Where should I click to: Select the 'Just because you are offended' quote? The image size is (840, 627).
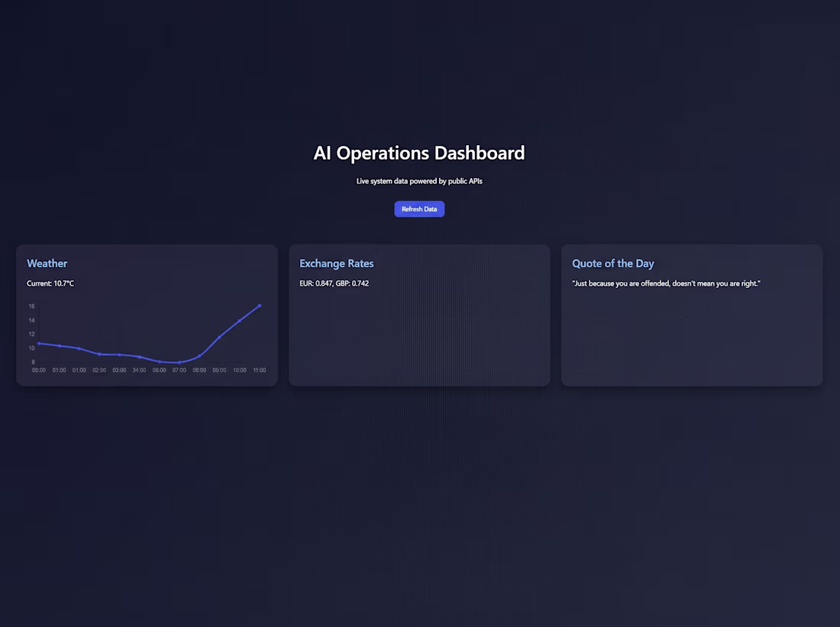pos(666,283)
